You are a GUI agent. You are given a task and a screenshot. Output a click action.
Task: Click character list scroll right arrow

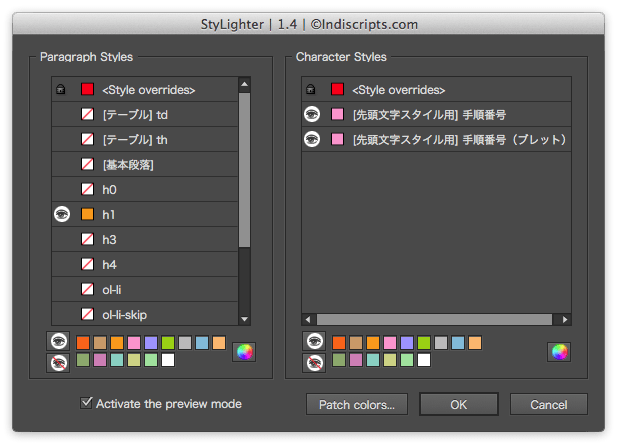coord(565,319)
